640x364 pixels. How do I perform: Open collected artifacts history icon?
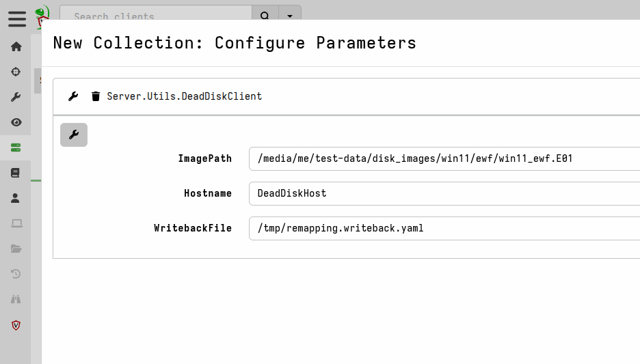click(16, 274)
